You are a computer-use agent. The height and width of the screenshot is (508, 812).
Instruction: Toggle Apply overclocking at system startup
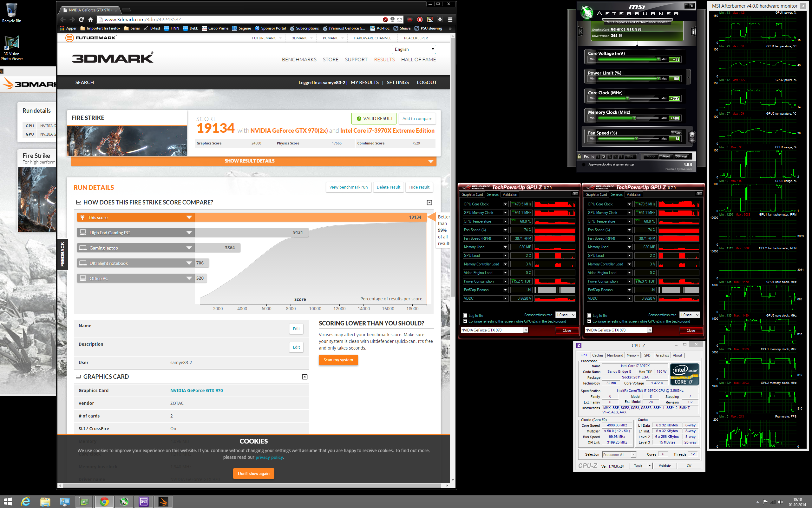(x=584, y=165)
